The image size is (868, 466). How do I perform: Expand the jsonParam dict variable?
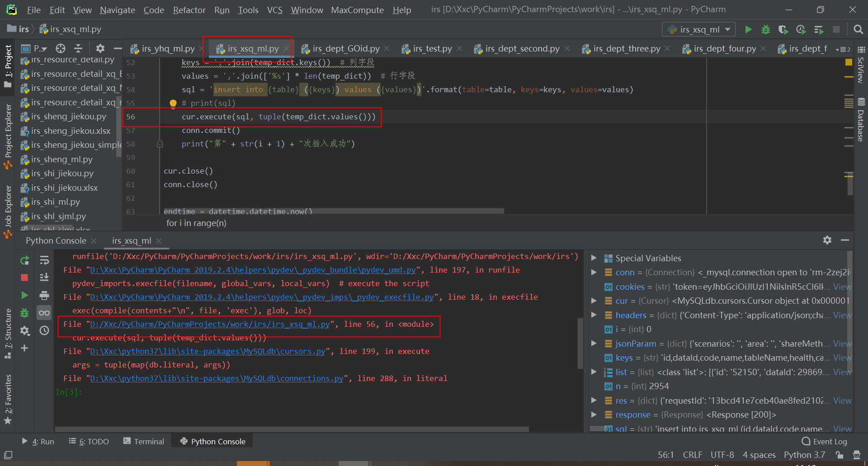click(x=594, y=344)
